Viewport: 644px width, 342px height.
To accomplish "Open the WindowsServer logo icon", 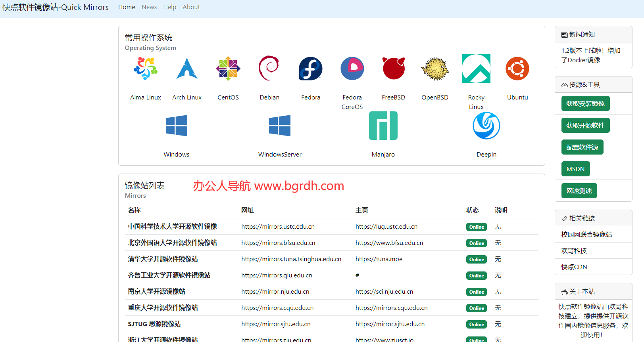I will (280, 126).
